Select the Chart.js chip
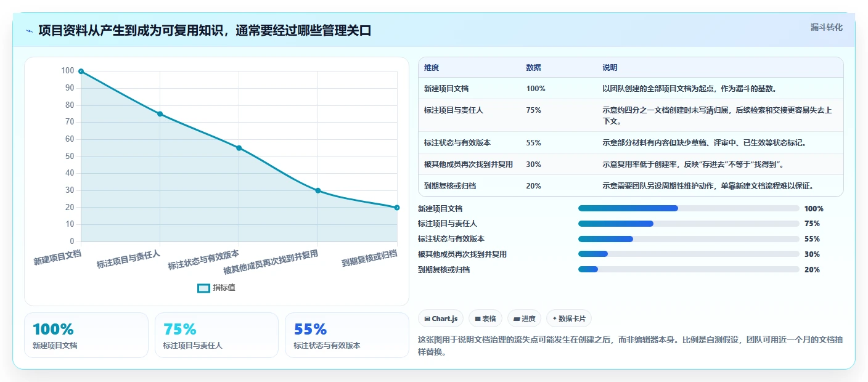The width and height of the screenshot is (868, 382). [441, 319]
